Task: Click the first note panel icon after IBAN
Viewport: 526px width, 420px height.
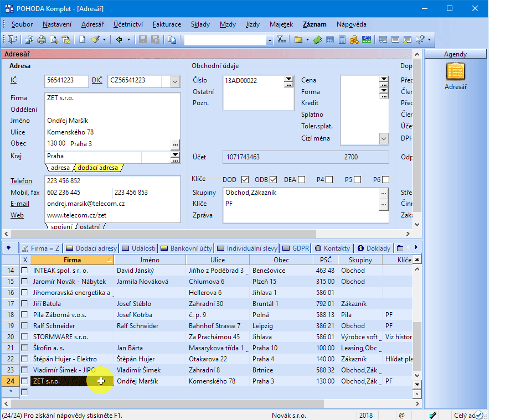Action: click(x=383, y=40)
